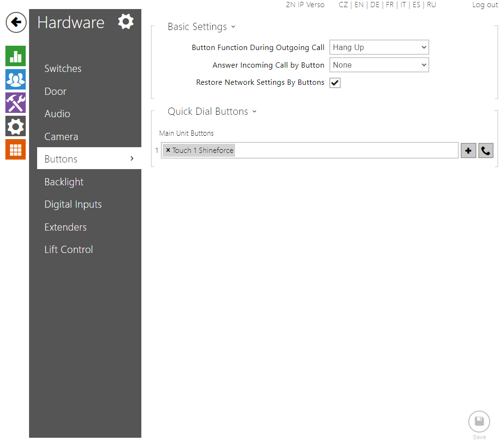Screen dimensions: 504x443
Task: Open the blue Directory users icon
Action: (x=16, y=80)
